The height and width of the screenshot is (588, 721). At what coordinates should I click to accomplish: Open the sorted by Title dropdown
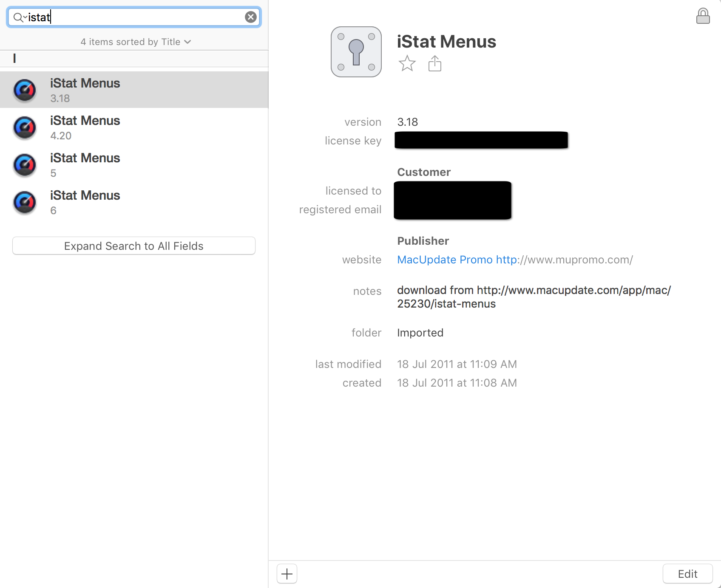click(x=136, y=42)
